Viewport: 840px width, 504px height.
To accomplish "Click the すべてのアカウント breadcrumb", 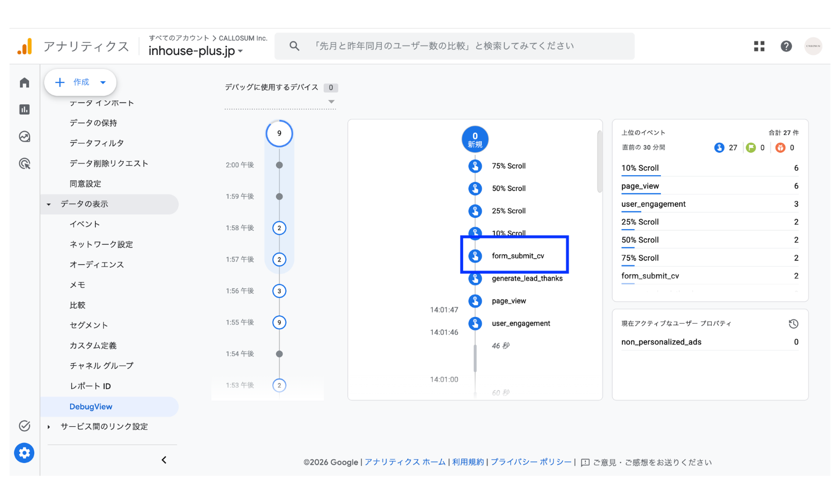I will click(x=179, y=38).
